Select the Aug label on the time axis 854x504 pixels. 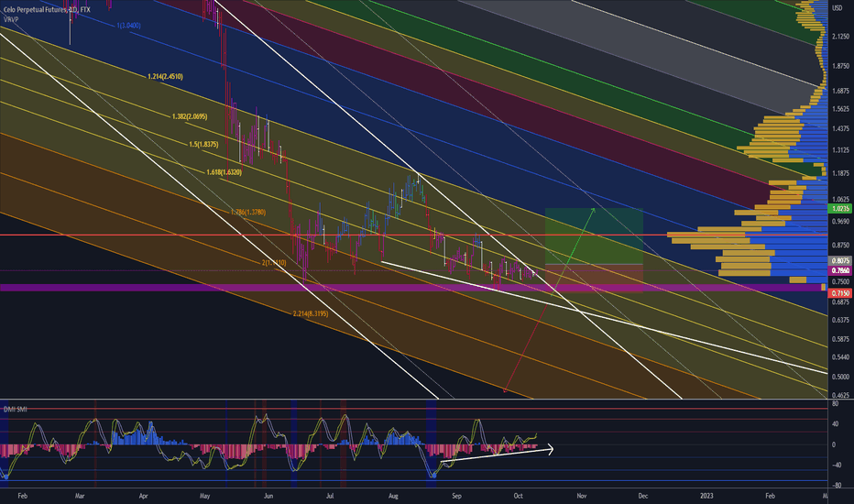coord(394,496)
